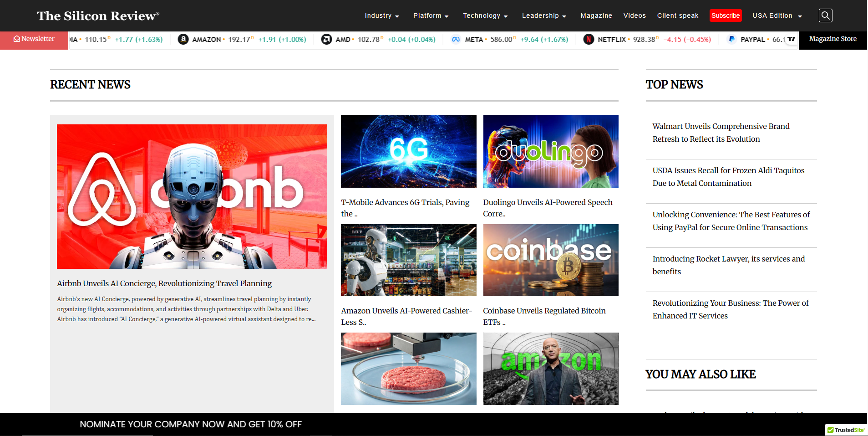Click the Netflix ticker logo icon

(x=589, y=39)
